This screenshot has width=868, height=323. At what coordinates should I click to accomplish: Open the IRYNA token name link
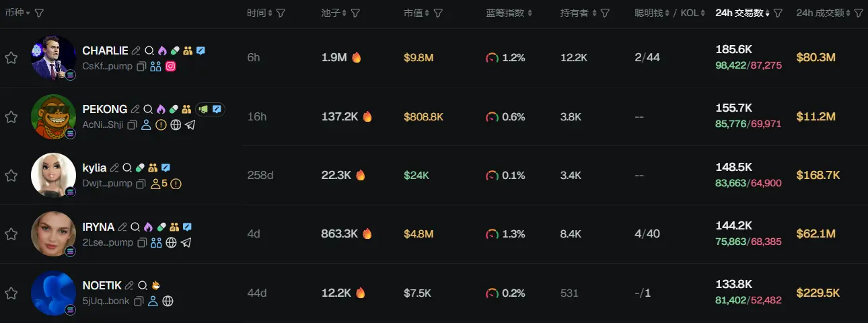point(98,227)
